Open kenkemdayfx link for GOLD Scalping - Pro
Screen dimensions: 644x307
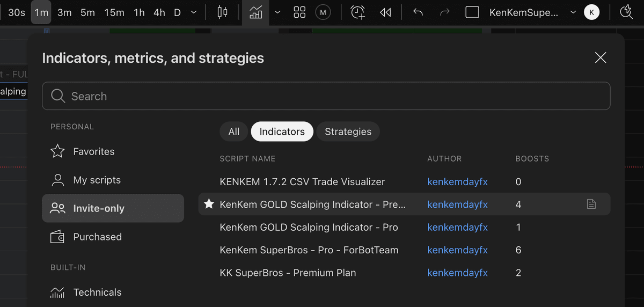coord(457,227)
